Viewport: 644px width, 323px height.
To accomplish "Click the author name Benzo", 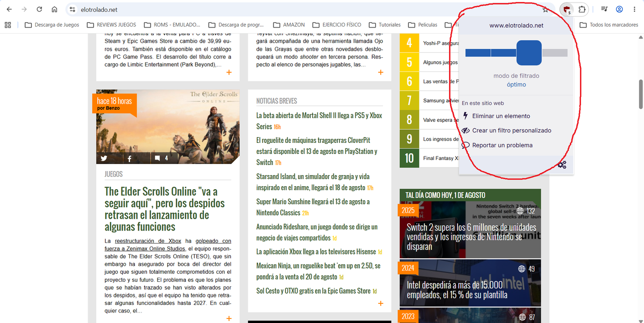I will [x=113, y=108].
